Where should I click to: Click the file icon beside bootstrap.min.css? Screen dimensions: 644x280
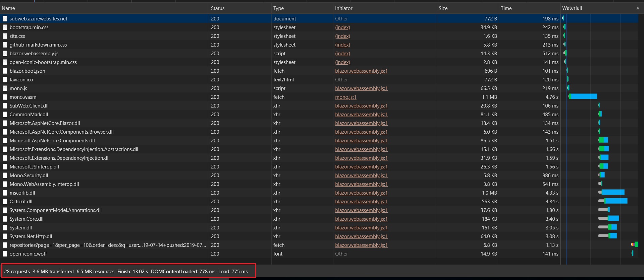(5, 27)
